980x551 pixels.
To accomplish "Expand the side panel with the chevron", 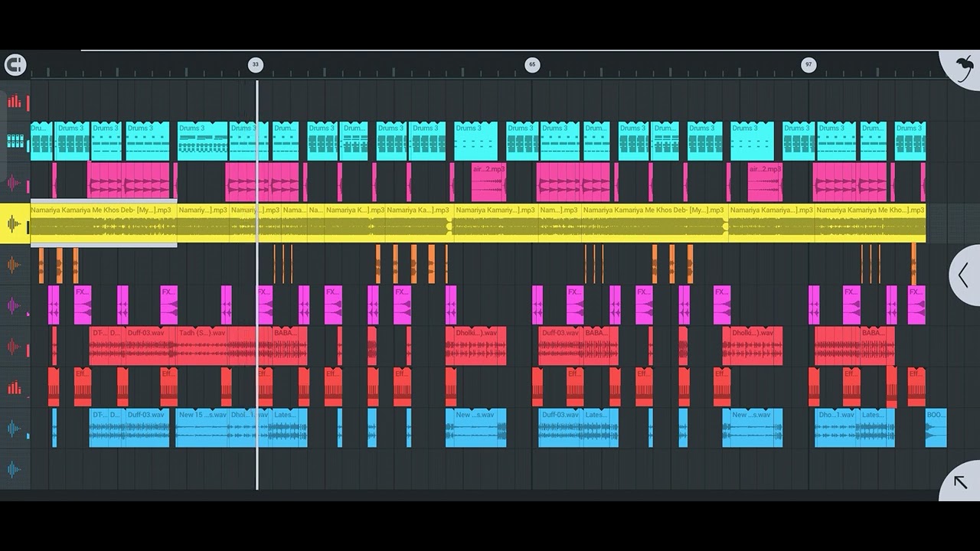I will pos(964,275).
